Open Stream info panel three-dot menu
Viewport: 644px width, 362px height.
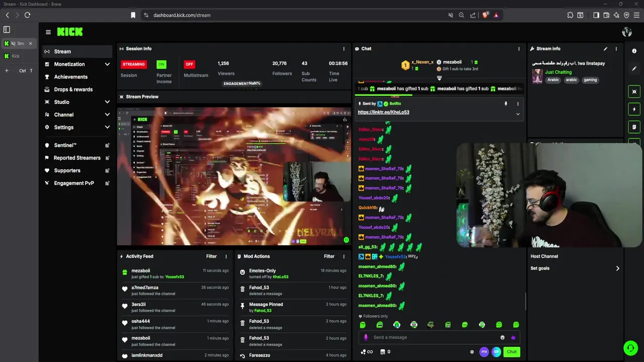tap(616, 49)
